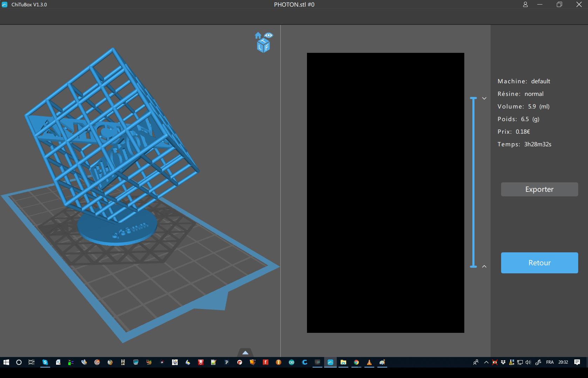Toggle the eye perspective view icon
The image size is (588, 378).
pos(268,35)
